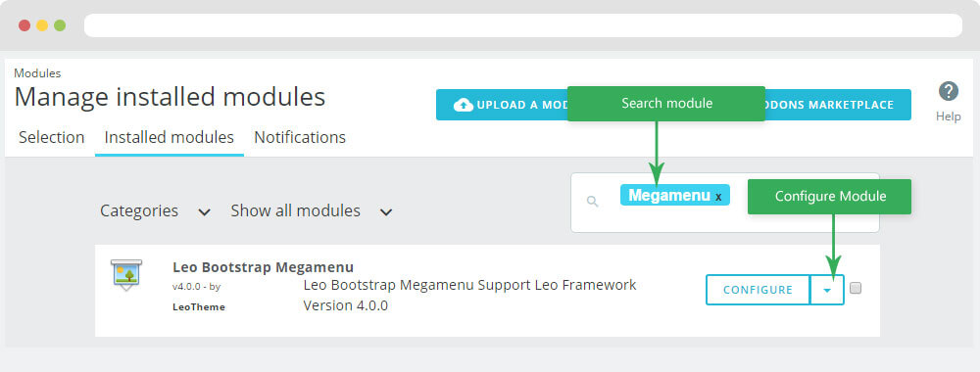Focus the module search input field
Screen dimensions: 980x372
point(725,203)
